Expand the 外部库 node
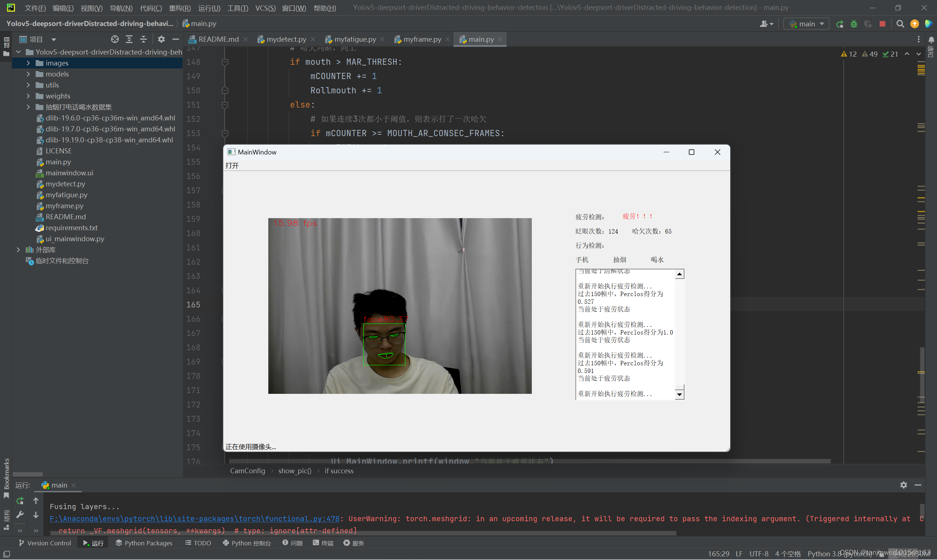 (x=19, y=250)
